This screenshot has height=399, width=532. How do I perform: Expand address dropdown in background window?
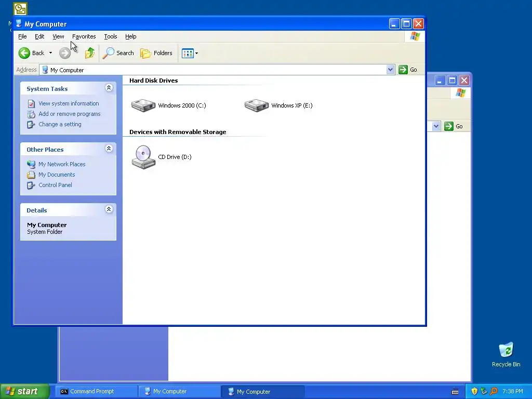click(436, 126)
